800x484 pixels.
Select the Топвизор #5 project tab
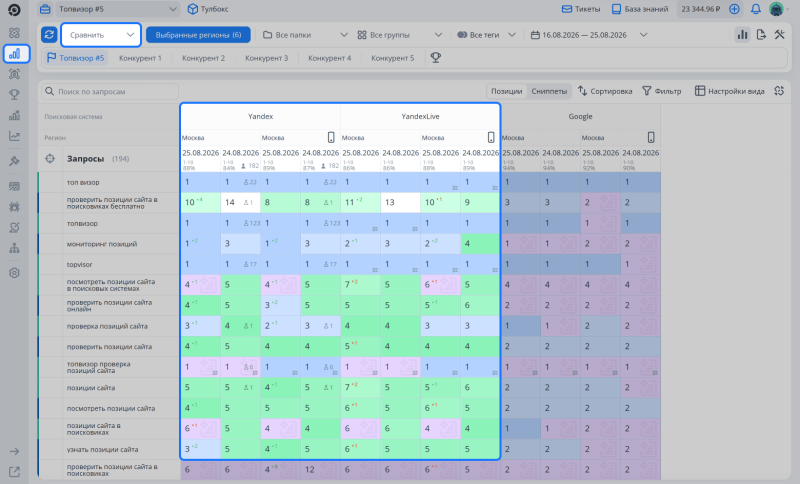pyautogui.click(x=76, y=58)
